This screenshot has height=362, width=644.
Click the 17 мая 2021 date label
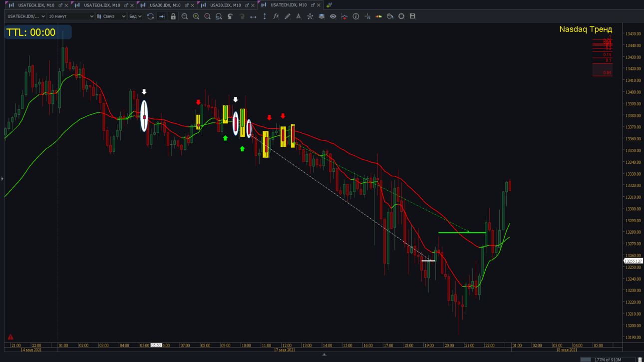tap(284, 350)
